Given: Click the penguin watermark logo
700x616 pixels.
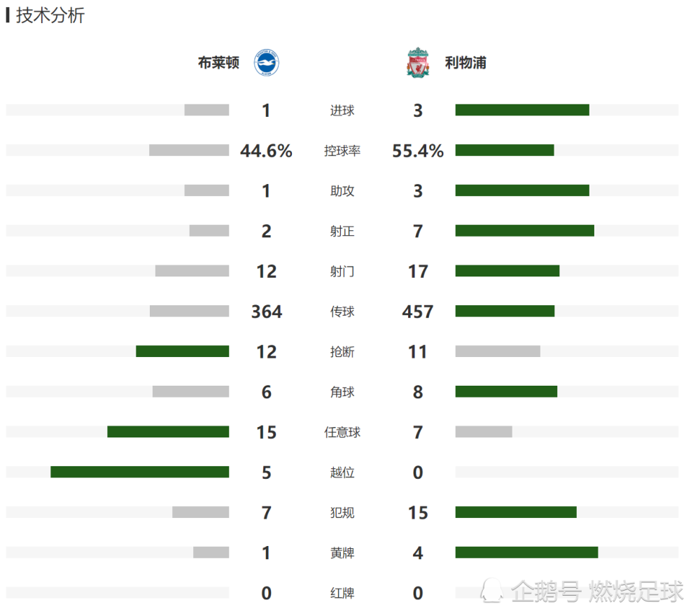Looking at the screenshot, I should (x=491, y=591).
